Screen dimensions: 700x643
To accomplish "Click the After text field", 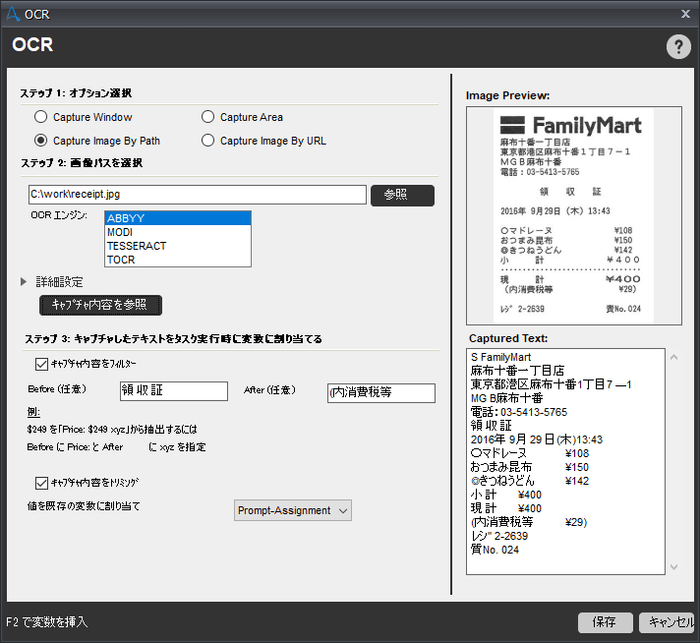I will coord(379,393).
